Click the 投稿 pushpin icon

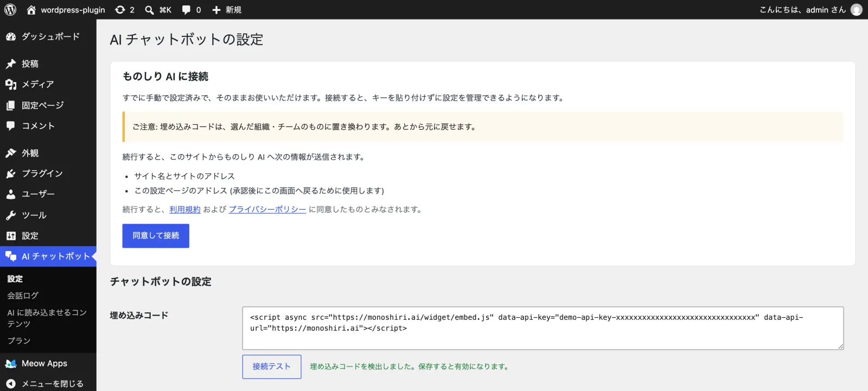[11, 64]
